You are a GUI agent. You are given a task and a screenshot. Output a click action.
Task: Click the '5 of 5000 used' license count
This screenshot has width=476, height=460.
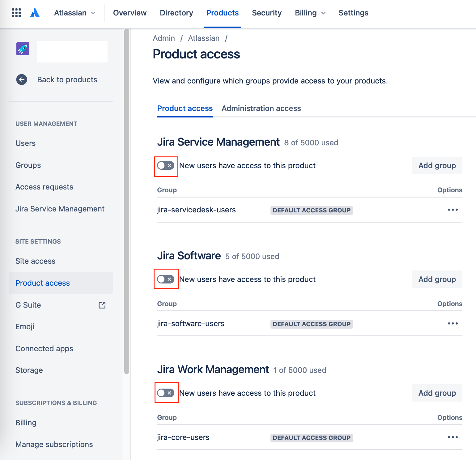tap(252, 257)
